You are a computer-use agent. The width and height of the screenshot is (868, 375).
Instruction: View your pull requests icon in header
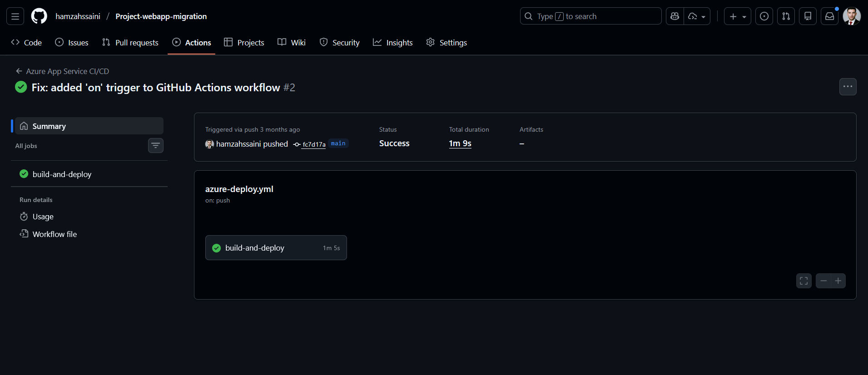point(786,16)
